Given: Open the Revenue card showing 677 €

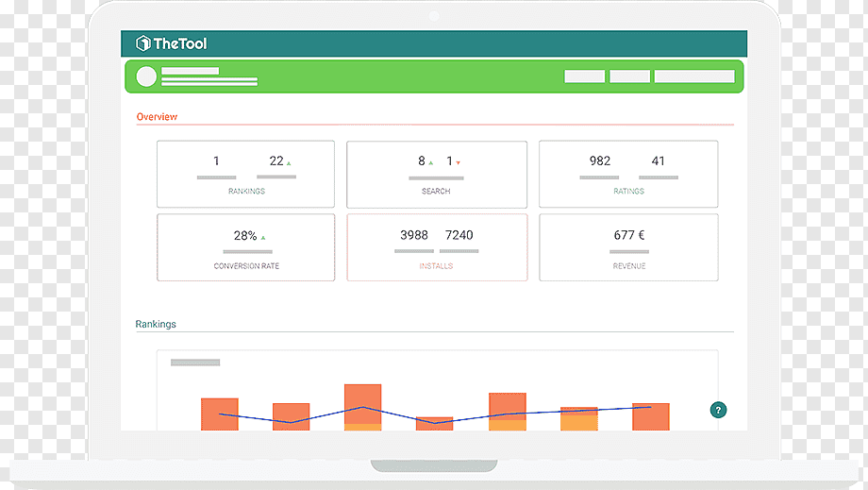Looking at the screenshot, I should click(x=628, y=247).
